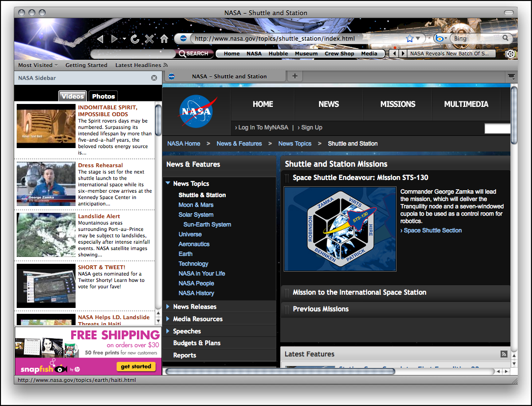Viewport: 532px width, 406px height.
Task: Go to the News Topics breadcrumb
Action: click(294, 144)
